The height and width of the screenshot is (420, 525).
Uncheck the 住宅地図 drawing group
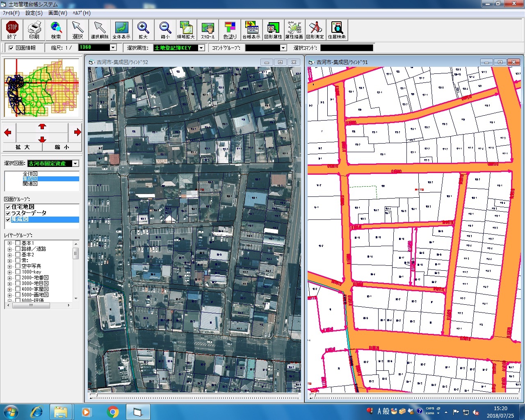[x=8, y=207]
